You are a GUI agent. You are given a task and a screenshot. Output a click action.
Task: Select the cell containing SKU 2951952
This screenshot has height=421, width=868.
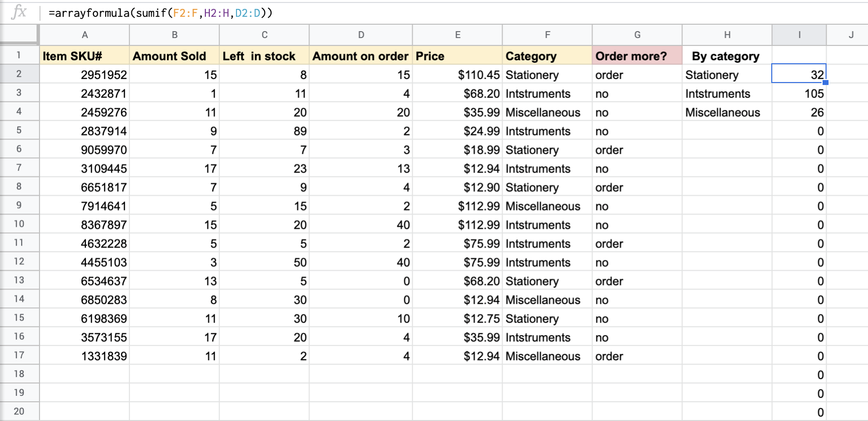84,75
